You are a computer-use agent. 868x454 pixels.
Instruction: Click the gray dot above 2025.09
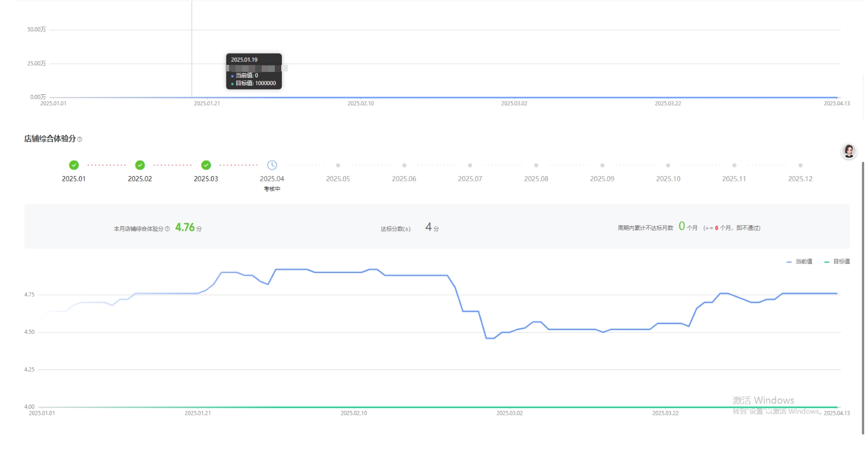pyautogui.click(x=602, y=165)
